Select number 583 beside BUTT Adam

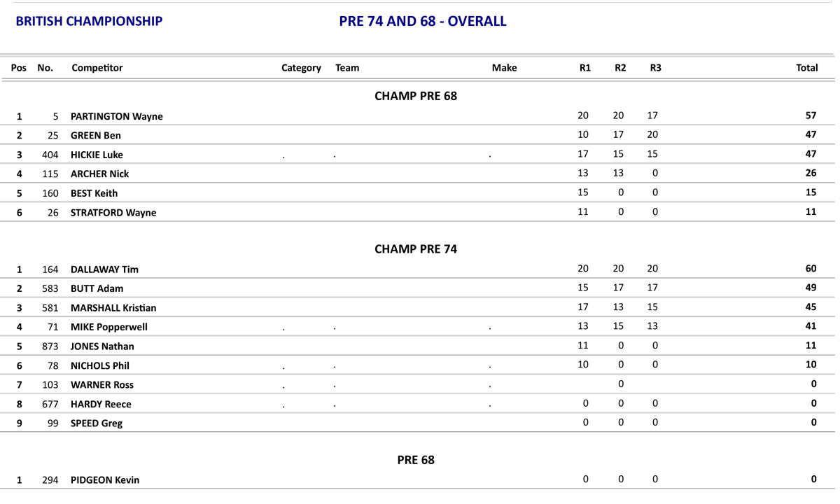pos(50,288)
